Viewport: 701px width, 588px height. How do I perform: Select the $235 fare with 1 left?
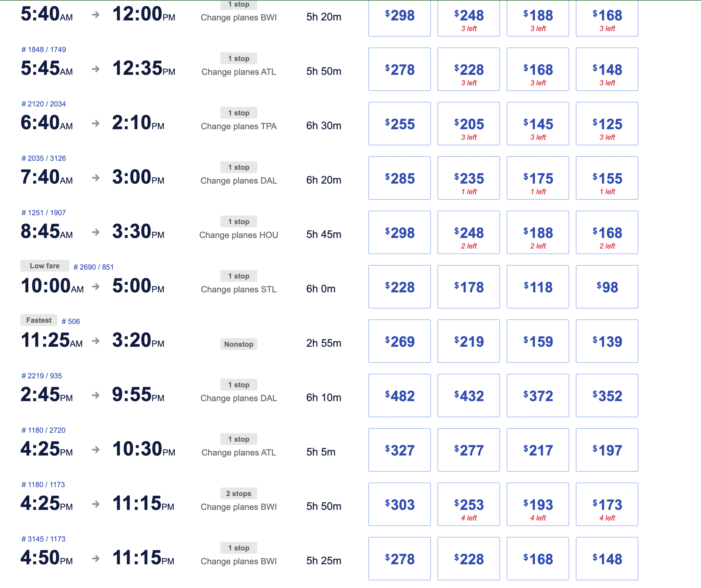pyautogui.click(x=468, y=178)
